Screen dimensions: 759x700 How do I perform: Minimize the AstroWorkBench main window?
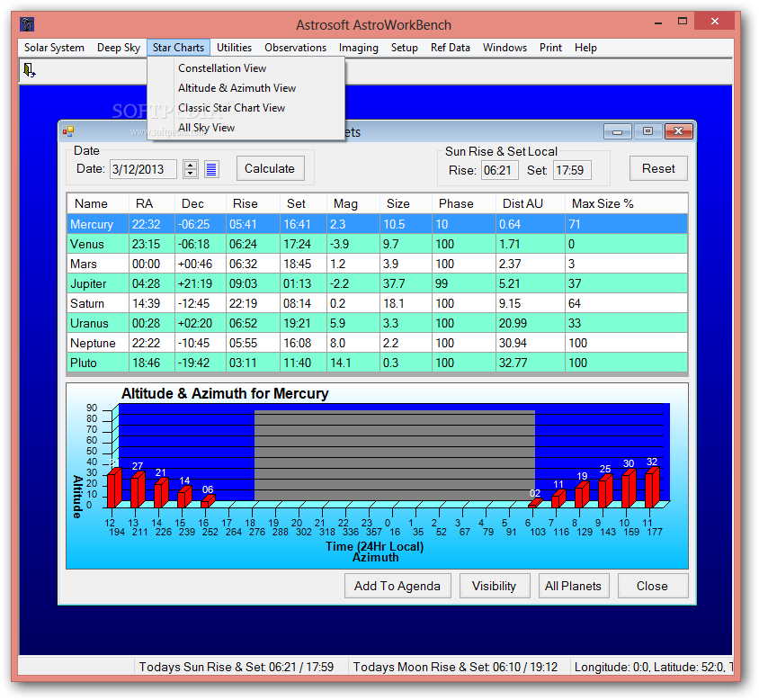[658, 22]
